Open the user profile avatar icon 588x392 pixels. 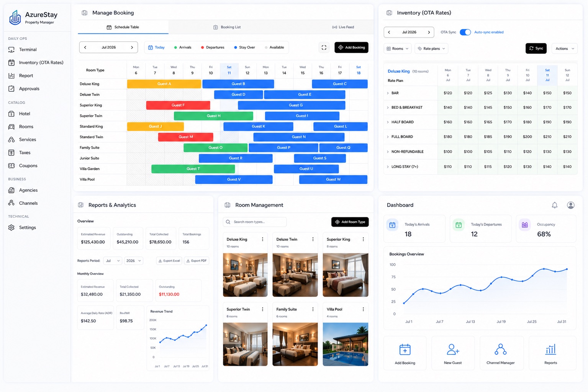570,205
